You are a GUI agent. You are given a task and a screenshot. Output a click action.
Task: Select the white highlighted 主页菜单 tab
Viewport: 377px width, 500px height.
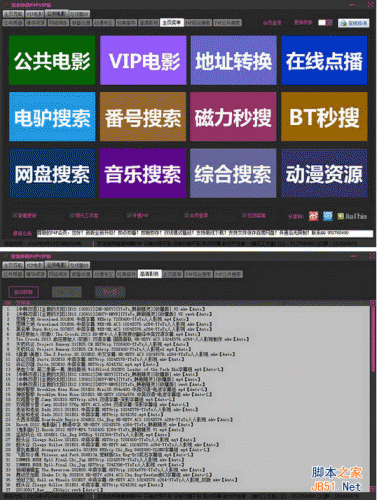(x=171, y=22)
